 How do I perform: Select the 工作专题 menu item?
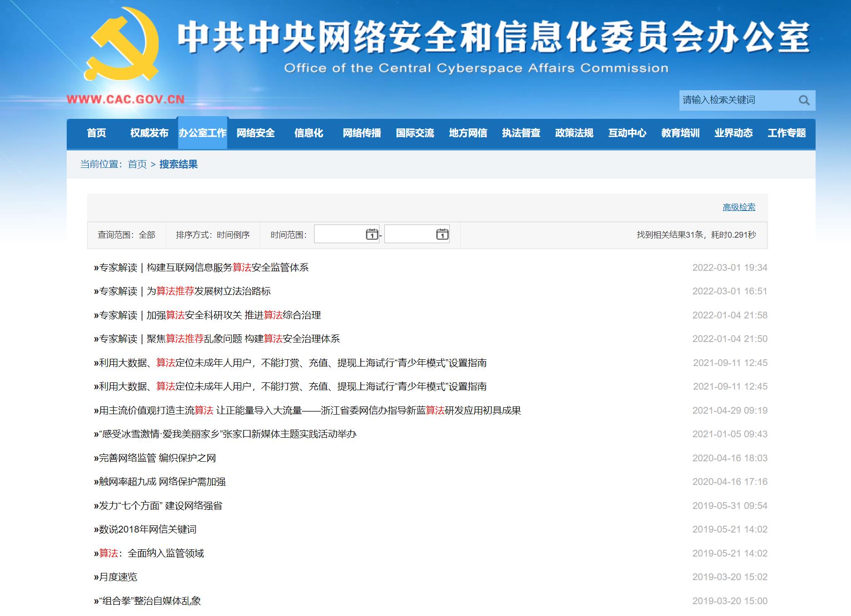[787, 133]
